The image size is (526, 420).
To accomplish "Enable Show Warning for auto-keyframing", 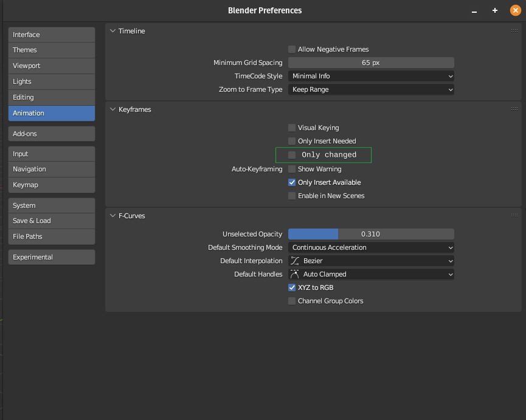I will coord(292,169).
